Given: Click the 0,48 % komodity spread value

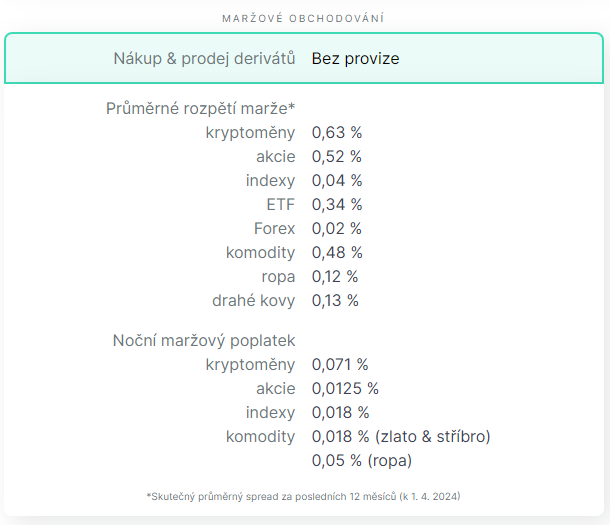Looking at the screenshot, I should (x=337, y=252).
